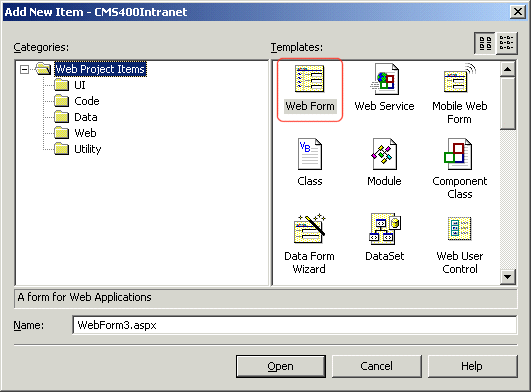Click the folder icon next to Web
This screenshot has width=531, height=392.
click(x=62, y=133)
